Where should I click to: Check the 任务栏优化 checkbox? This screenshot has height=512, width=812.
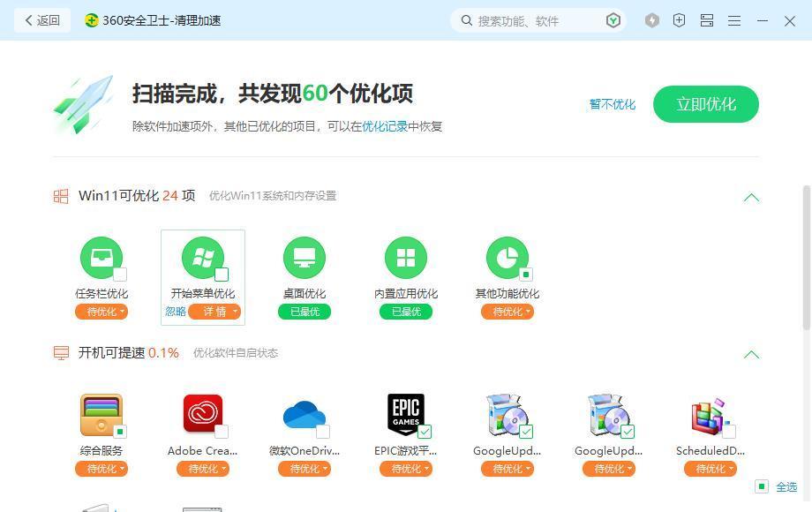coord(120,275)
